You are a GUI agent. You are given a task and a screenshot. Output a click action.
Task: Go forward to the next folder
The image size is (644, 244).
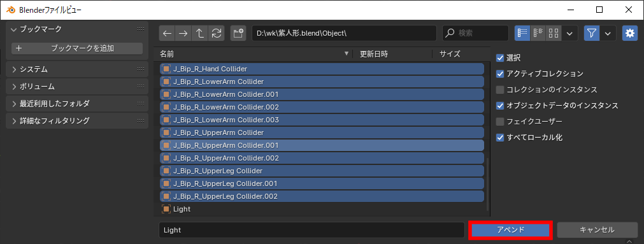pyautogui.click(x=183, y=34)
